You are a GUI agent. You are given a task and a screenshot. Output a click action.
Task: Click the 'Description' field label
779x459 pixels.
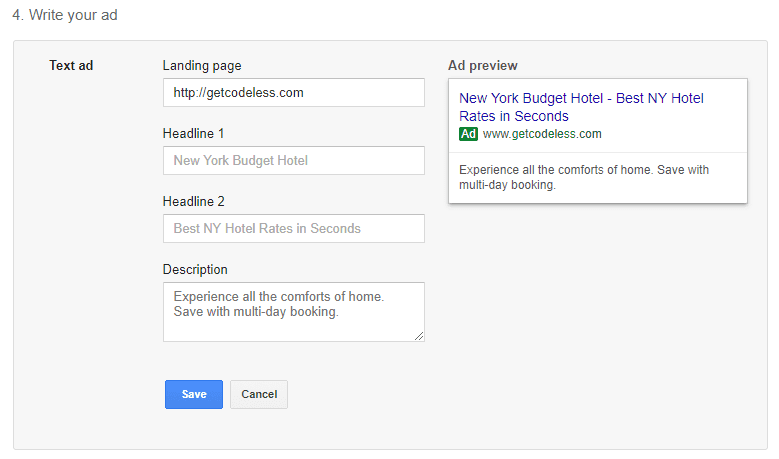(195, 269)
